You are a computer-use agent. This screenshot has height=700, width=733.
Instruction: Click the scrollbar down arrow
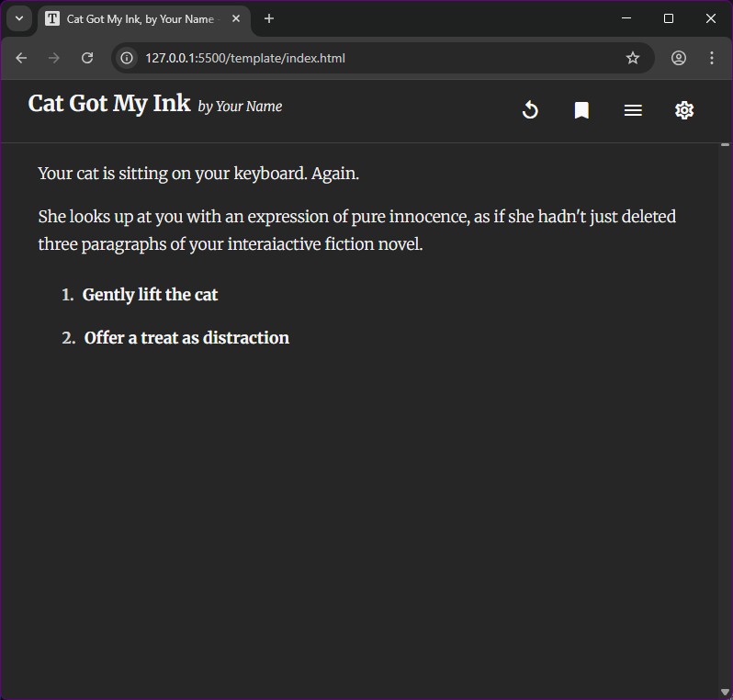725,692
